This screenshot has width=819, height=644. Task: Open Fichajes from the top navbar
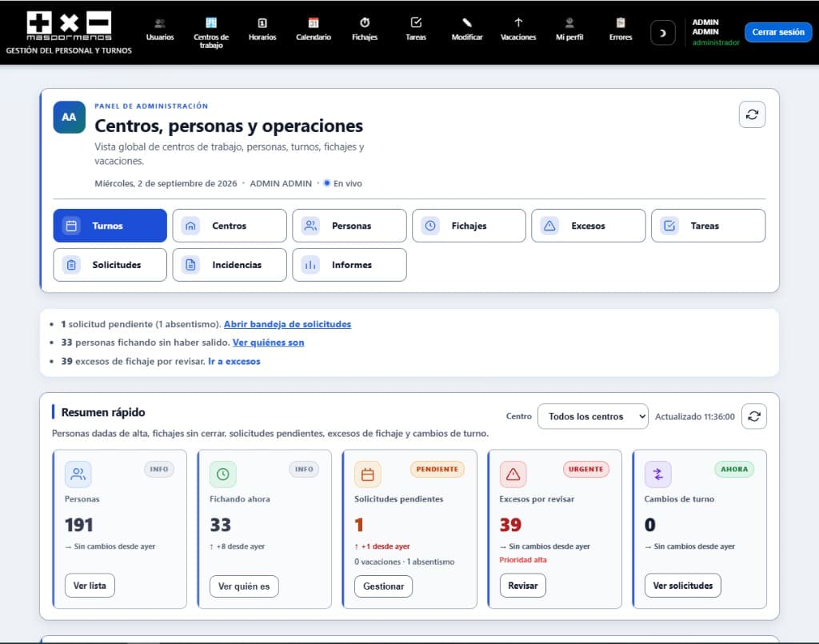[x=365, y=30]
